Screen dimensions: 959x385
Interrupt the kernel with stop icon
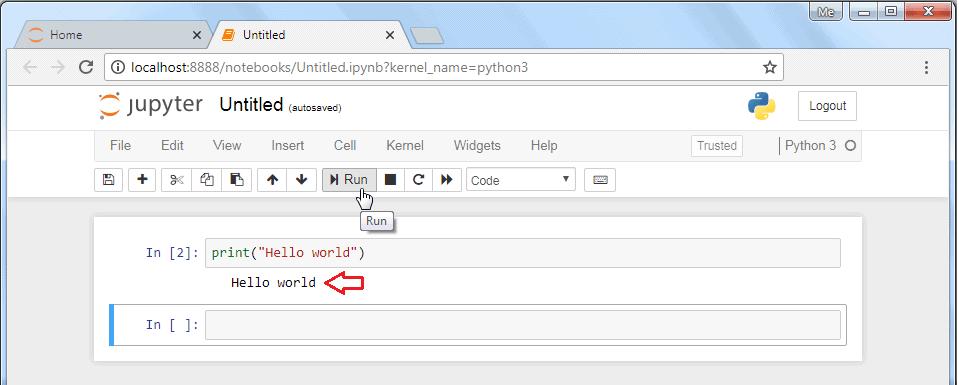click(390, 180)
